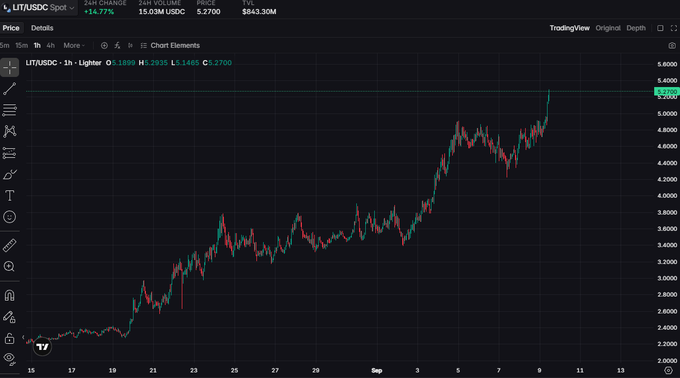Collapse the chart legend arrow near TradingView logo
This screenshot has width=680, height=378.
[23, 337]
